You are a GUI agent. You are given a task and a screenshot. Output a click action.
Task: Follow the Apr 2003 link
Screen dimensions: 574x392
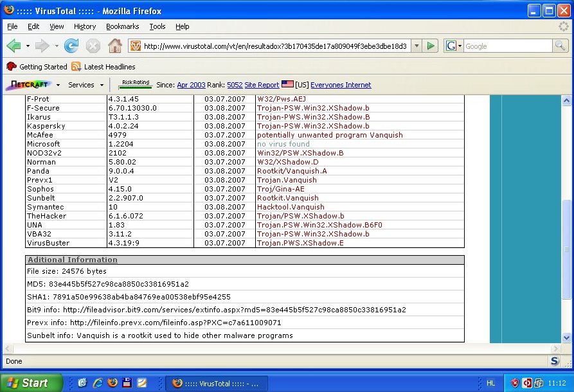pyautogui.click(x=191, y=85)
